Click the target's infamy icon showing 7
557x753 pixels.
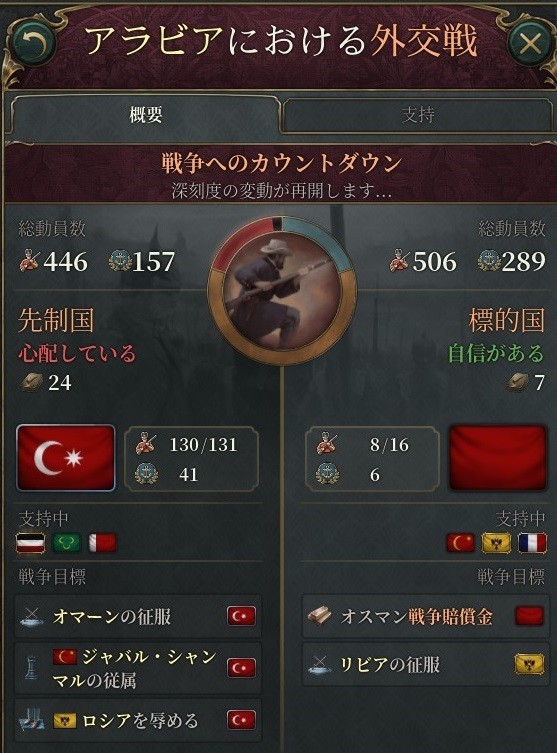(518, 383)
